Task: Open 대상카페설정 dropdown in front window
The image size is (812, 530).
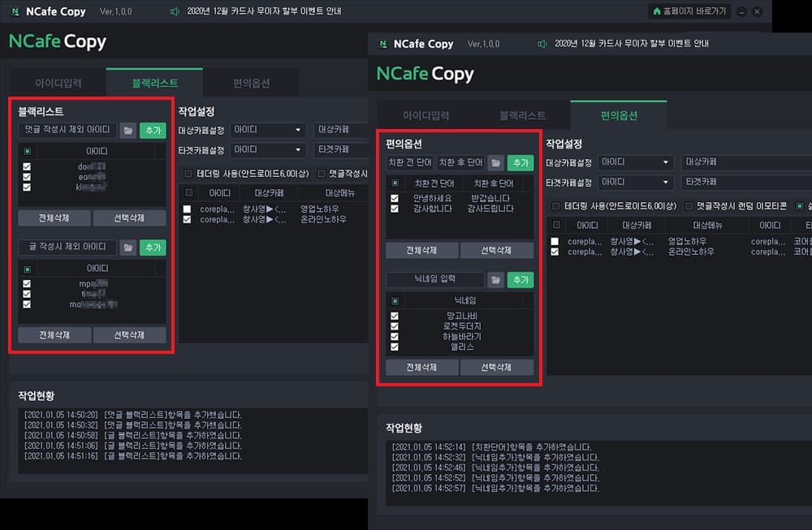Action: [x=636, y=162]
